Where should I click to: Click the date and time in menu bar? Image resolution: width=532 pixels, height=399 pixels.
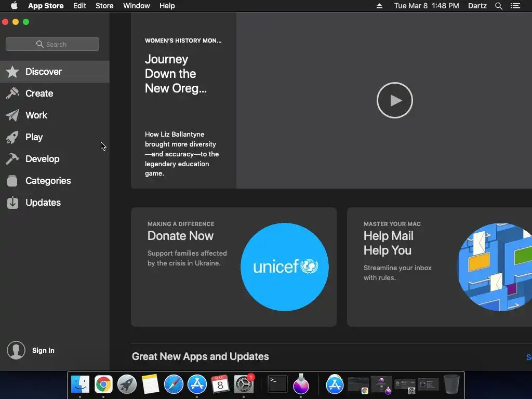[x=427, y=6]
